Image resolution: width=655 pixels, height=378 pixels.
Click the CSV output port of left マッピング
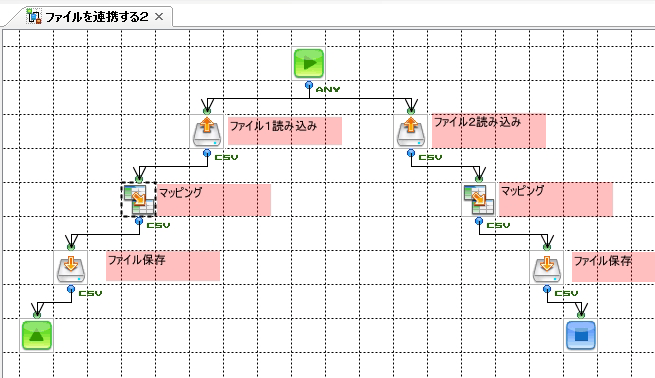[x=139, y=221]
